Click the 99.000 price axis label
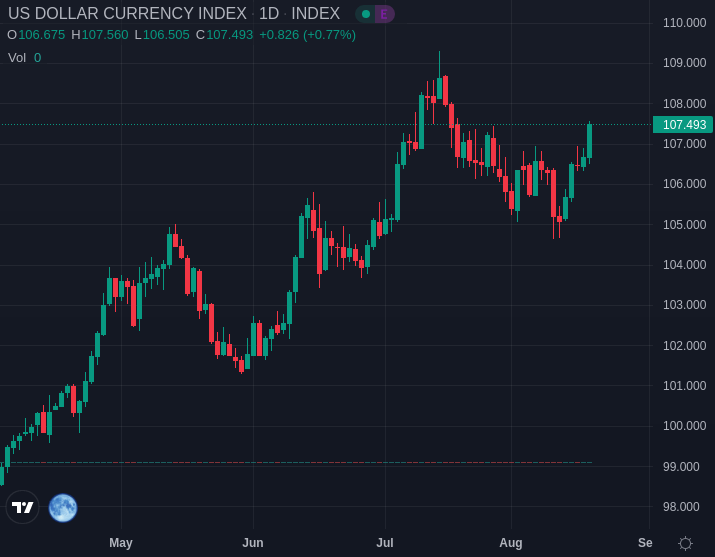Viewport: 715px width, 557px height. (x=681, y=467)
